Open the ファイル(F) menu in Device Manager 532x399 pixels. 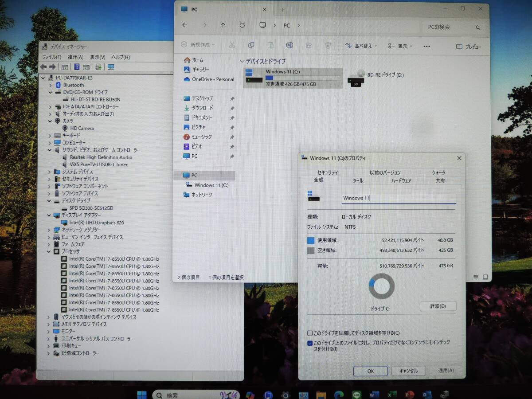tap(51, 57)
